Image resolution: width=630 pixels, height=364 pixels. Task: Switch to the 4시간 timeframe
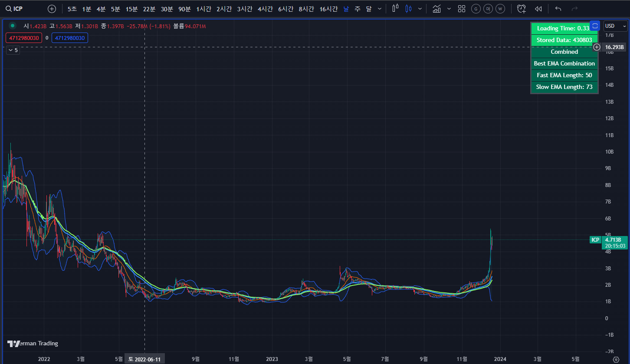[266, 9]
